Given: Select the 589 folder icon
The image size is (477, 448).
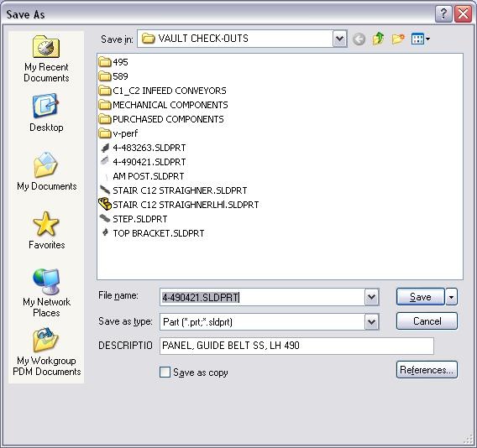Looking at the screenshot, I should point(105,76).
